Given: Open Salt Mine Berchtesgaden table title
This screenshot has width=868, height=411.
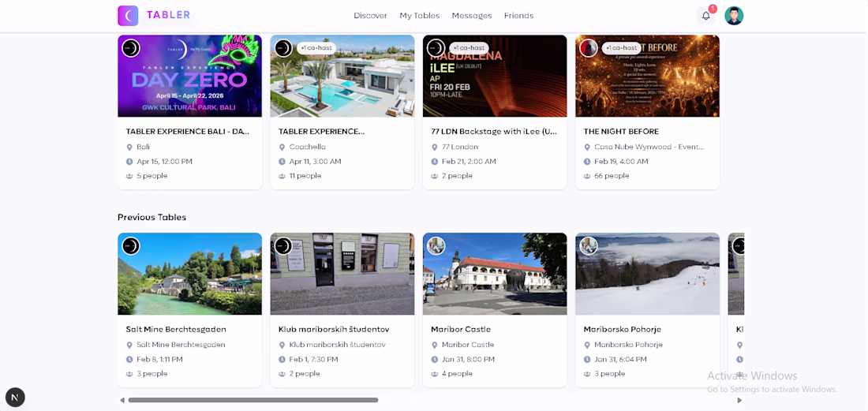Looking at the screenshot, I should point(176,329).
